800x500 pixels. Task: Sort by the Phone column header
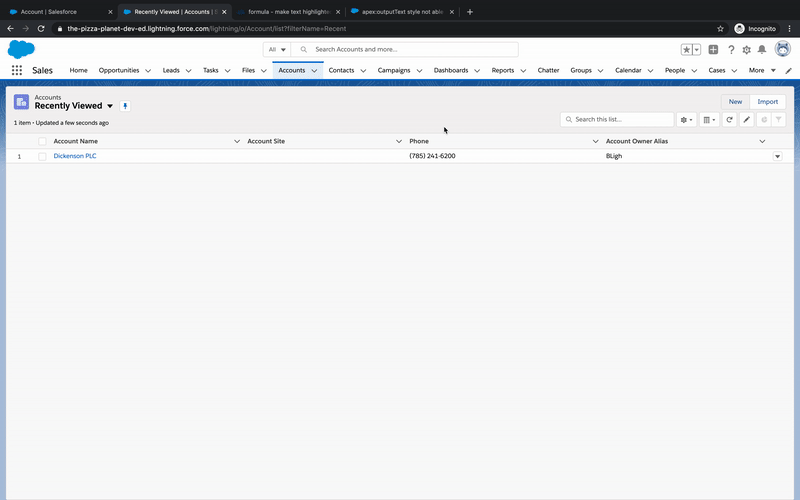tap(419, 141)
